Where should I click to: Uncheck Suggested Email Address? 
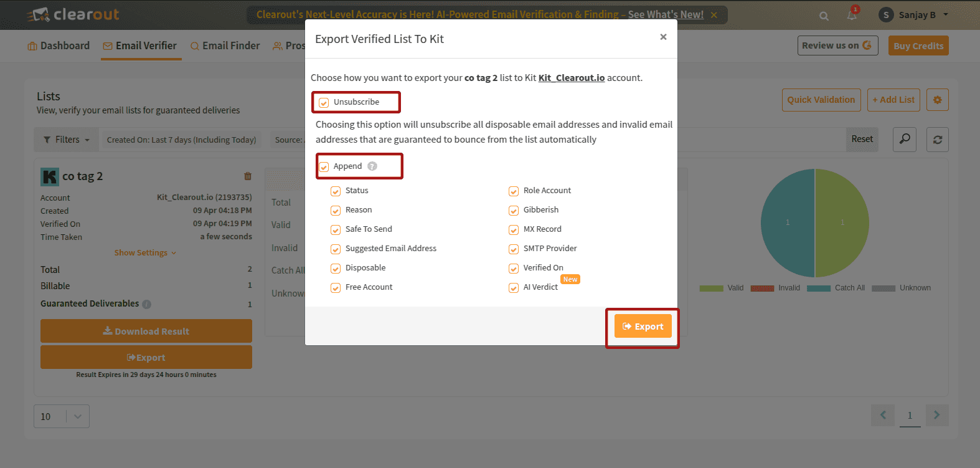point(336,249)
